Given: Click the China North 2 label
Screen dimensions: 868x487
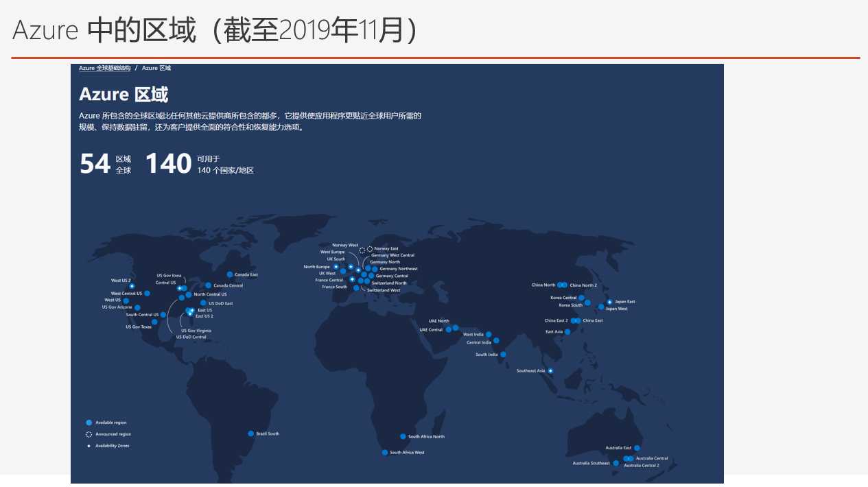Looking at the screenshot, I should click(583, 285).
